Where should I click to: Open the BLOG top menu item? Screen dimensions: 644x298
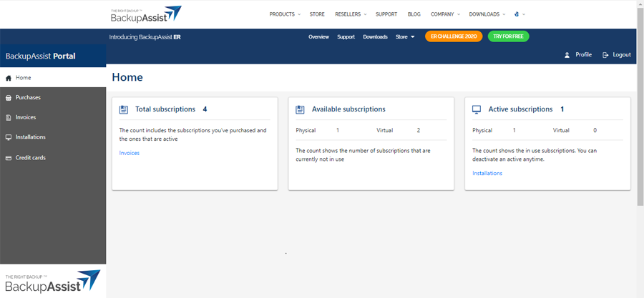414,14
